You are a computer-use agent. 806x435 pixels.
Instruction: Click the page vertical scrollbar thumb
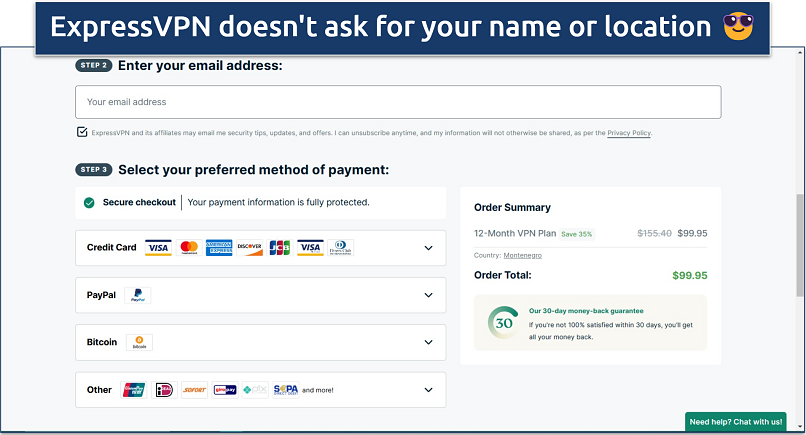[x=800, y=245]
